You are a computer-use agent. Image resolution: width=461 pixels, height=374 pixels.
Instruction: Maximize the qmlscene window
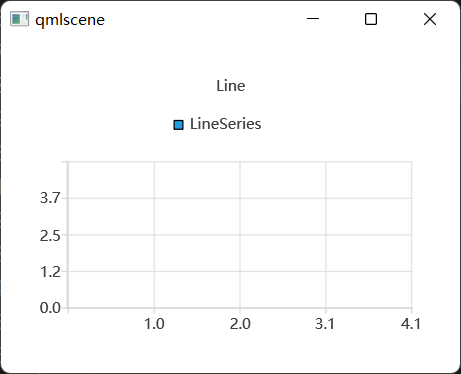click(x=371, y=19)
